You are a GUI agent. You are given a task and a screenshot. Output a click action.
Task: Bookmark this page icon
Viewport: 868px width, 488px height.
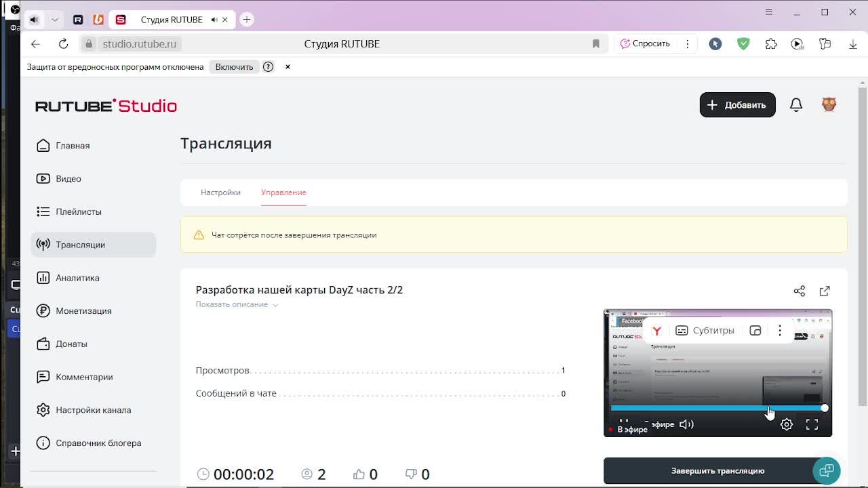(596, 44)
